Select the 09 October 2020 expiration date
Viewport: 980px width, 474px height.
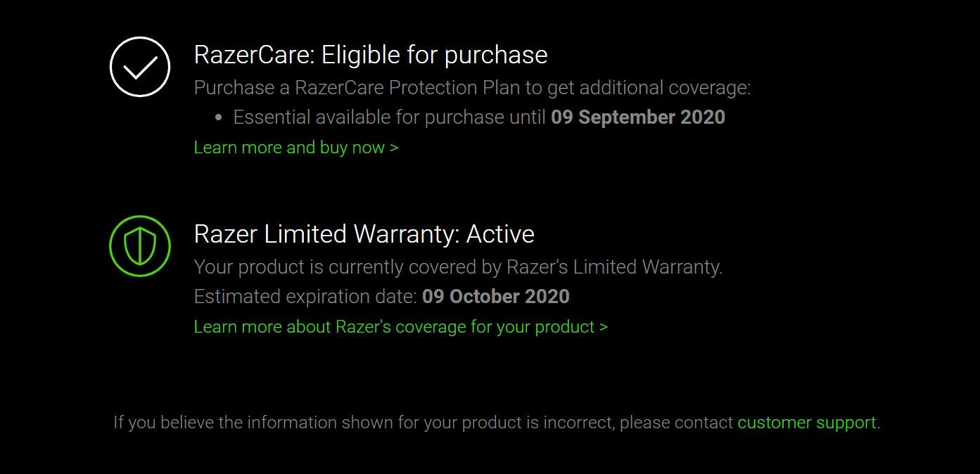496,296
